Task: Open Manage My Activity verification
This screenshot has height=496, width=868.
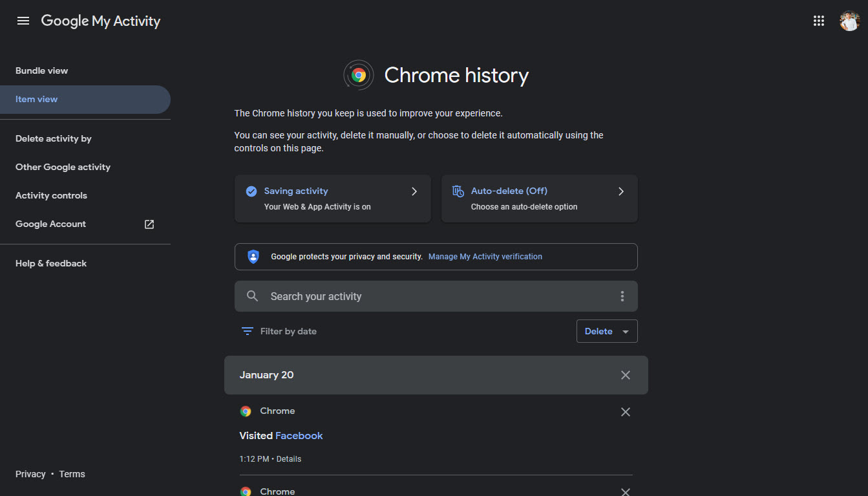Action: pyautogui.click(x=485, y=257)
